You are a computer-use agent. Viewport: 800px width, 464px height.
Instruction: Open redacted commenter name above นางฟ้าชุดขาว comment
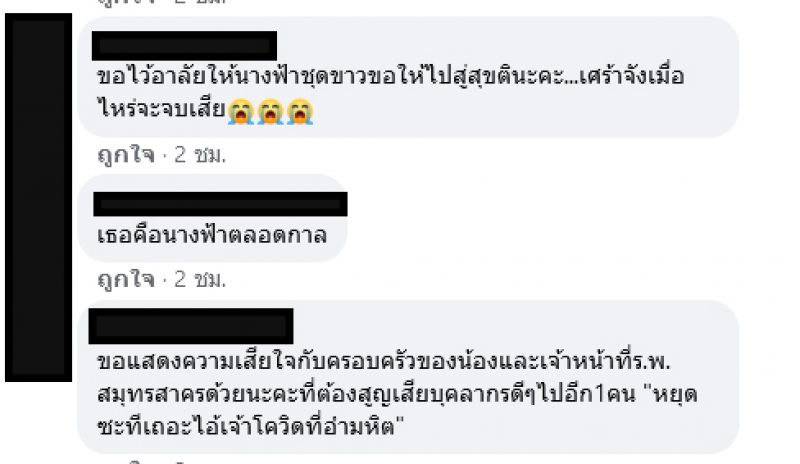184,46
